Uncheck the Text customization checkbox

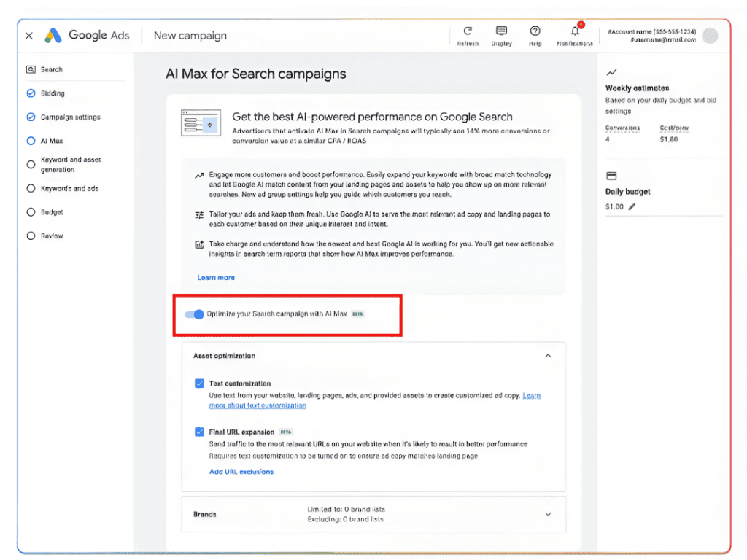pos(199,384)
